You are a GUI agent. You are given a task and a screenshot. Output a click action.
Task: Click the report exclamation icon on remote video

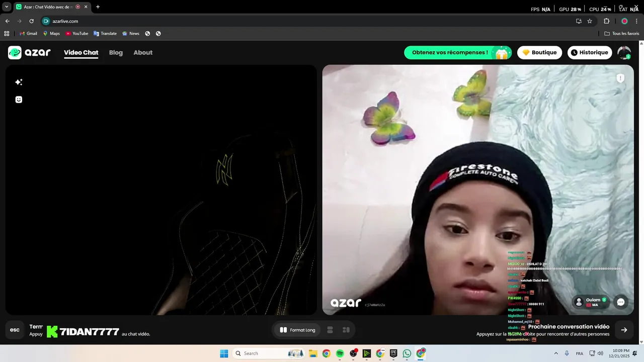tap(620, 78)
